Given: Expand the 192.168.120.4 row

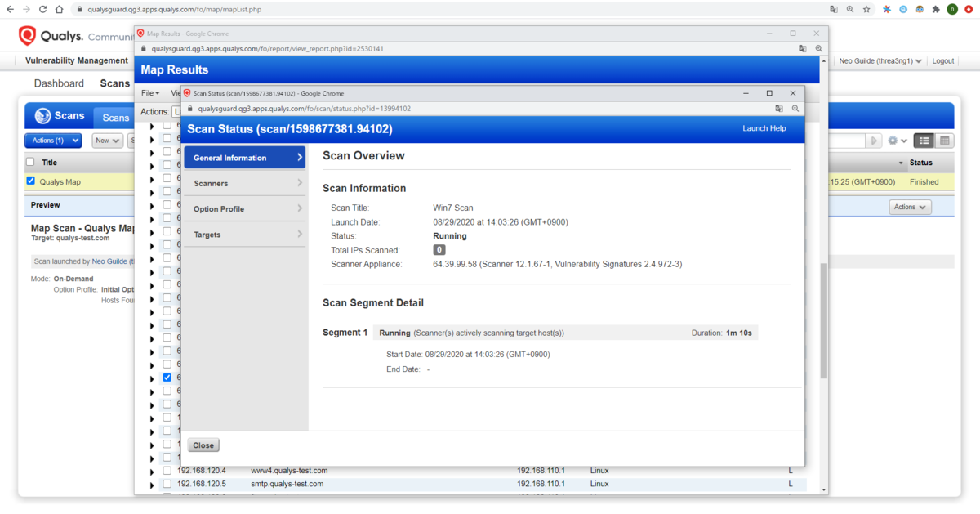Looking at the screenshot, I should pos(152,471).
